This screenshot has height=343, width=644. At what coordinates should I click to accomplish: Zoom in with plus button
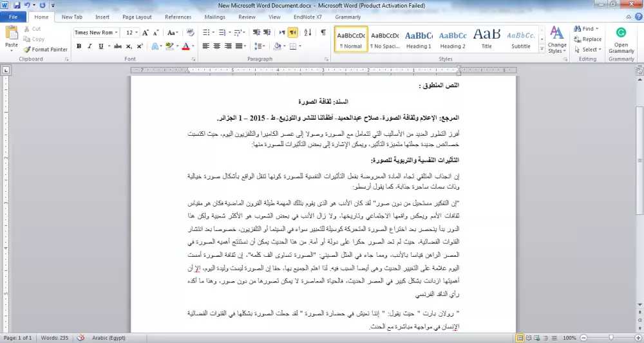[x=638, y=338]
